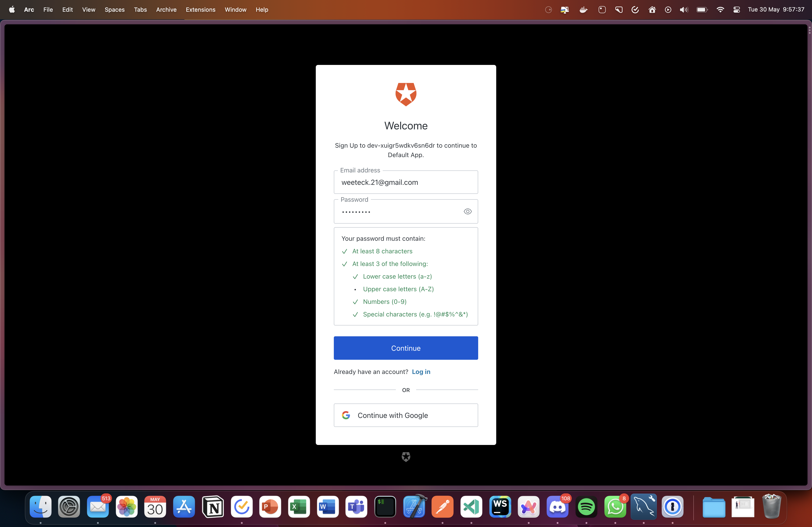The image size is (812, 527).
Task: Launch Spotify from the dock
Action: click(x=586, y=507)
